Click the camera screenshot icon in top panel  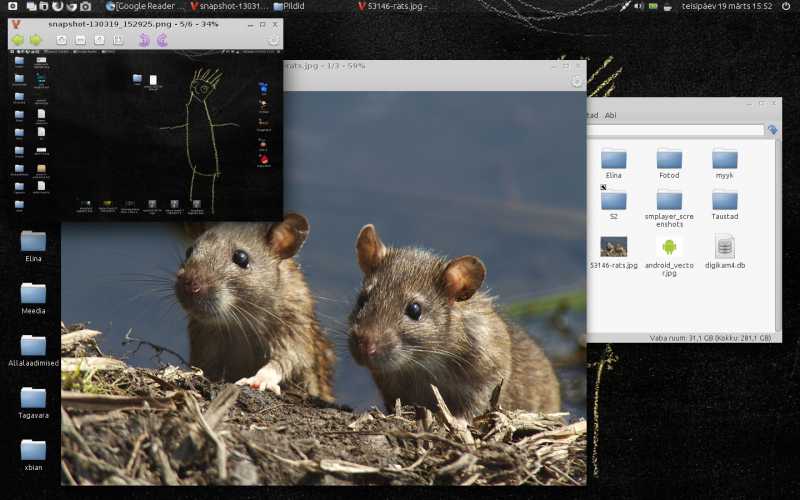pos(86,6)
